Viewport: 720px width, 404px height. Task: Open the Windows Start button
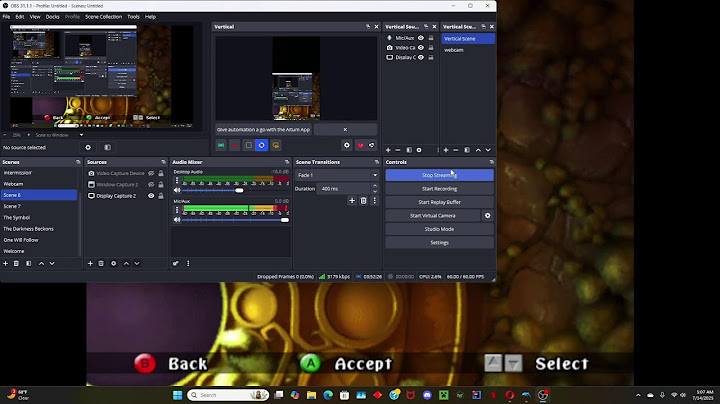(177, 395)
